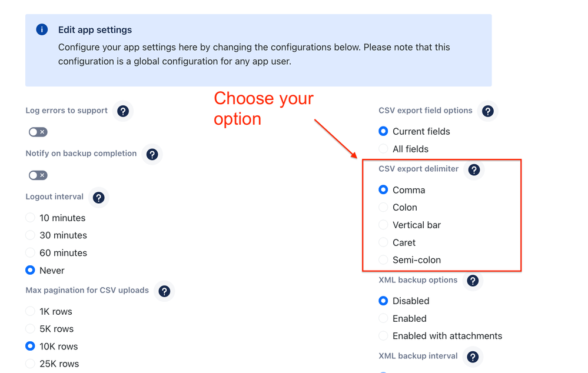Open help for Notify on backup completion
The height and width of the screenshot is (373, 588).
click(x=152, y=154)
